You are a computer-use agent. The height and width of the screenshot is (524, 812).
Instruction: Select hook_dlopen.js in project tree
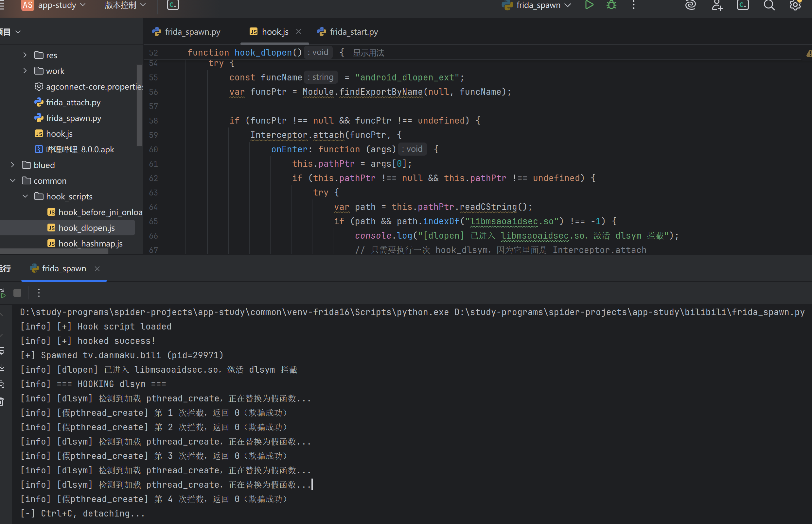pyautogui.click(x=81, y=228)
